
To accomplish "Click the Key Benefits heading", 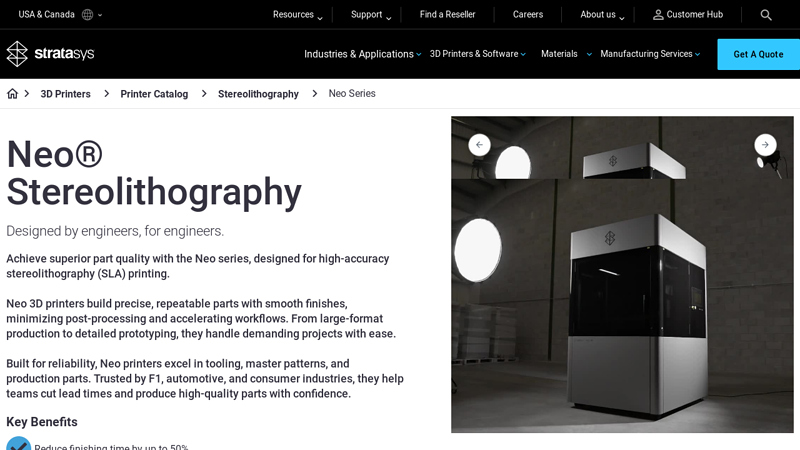I will tap(42, 422).
